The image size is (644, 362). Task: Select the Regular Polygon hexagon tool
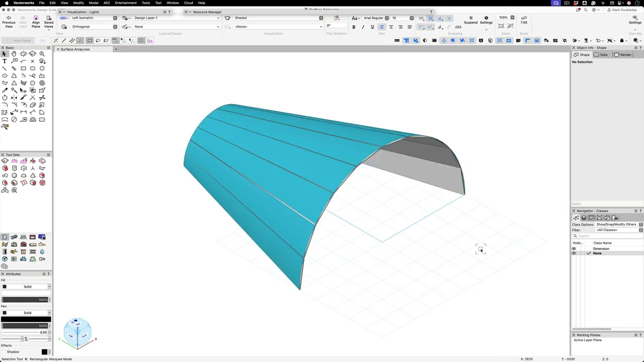[x=33, y=83]
